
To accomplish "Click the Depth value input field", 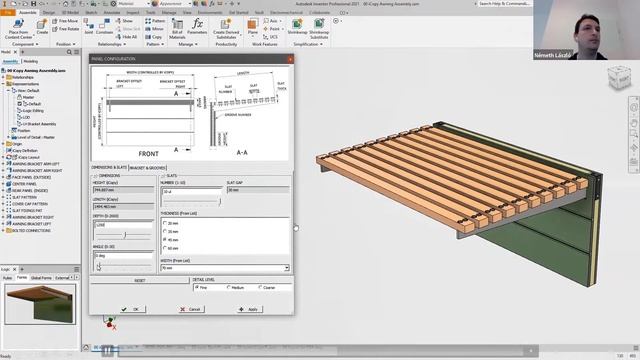I will (x=123, y=225).
